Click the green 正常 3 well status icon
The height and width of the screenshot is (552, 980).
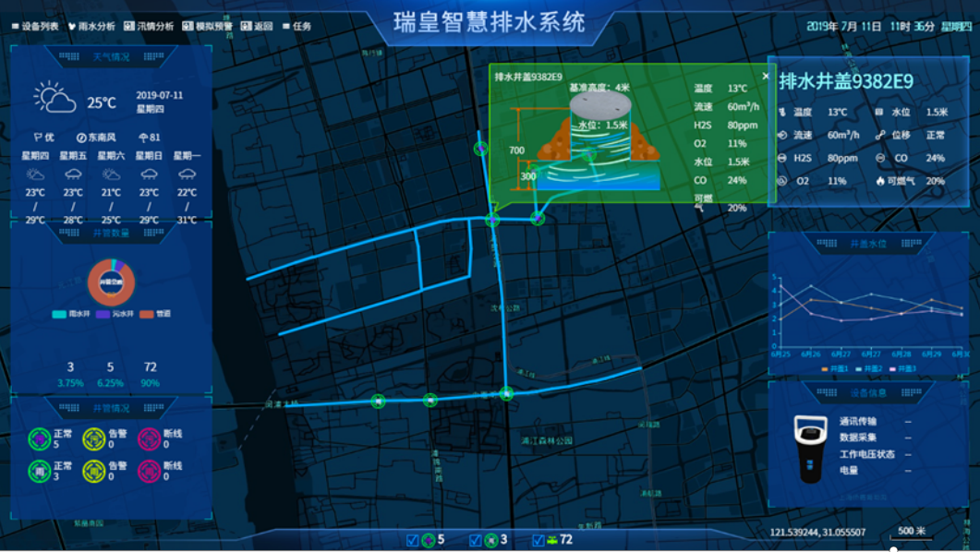pos(40,471)
